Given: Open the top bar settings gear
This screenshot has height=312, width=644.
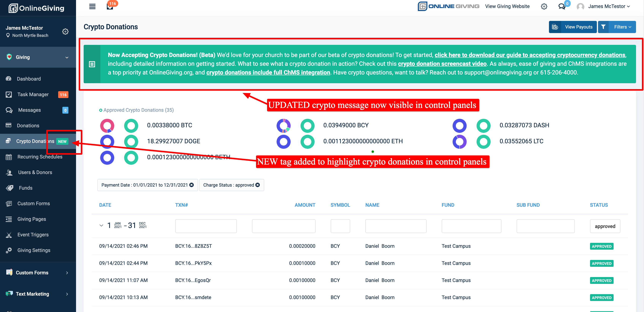Looking at the screenshot, I should 544,6.
